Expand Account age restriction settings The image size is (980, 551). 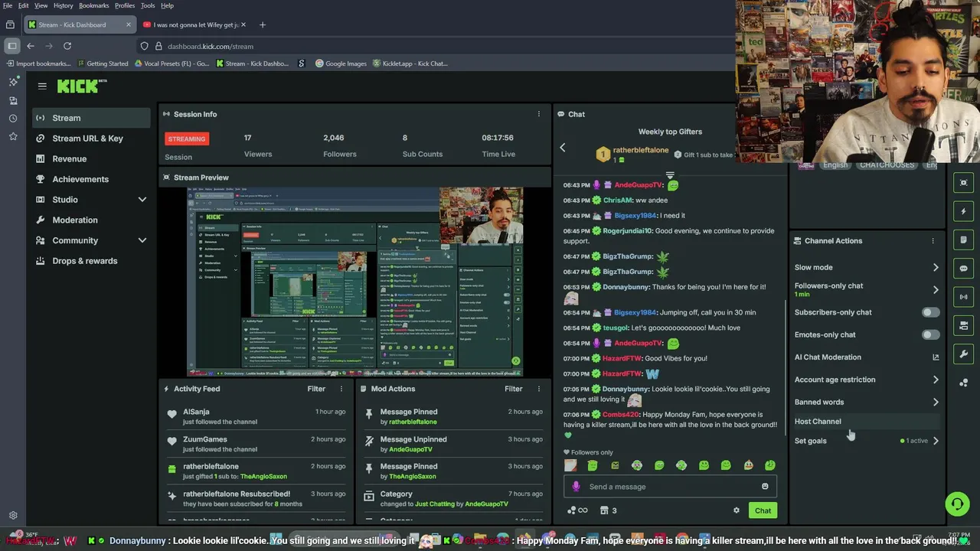tap(936, 380)
